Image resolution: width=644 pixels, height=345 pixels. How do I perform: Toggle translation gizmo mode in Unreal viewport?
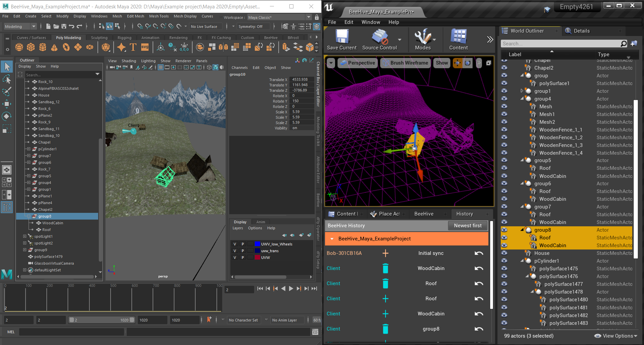(x=457, y=63)
